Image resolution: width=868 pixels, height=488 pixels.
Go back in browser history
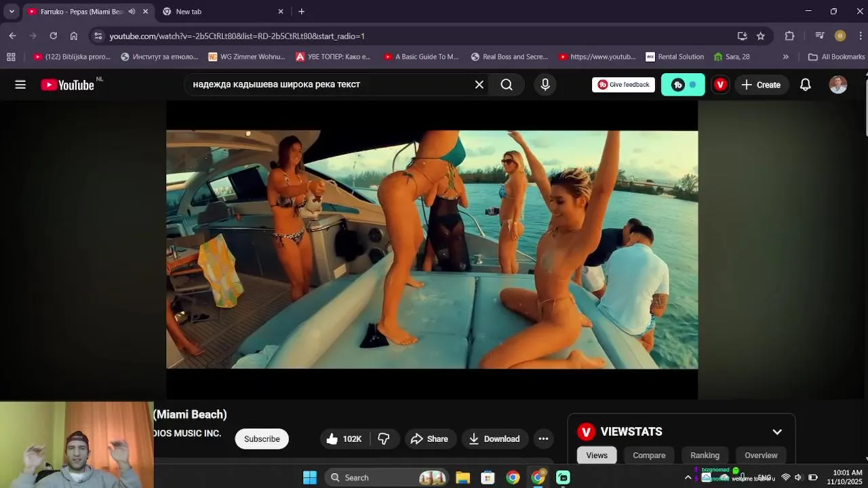pyautogui.click(x=13, y=36)
